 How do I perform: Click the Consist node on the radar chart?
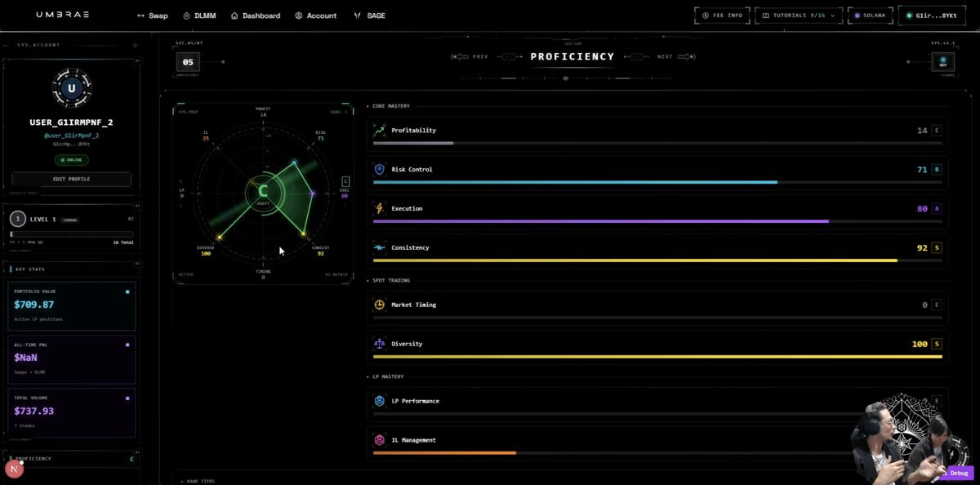[303, 234]
